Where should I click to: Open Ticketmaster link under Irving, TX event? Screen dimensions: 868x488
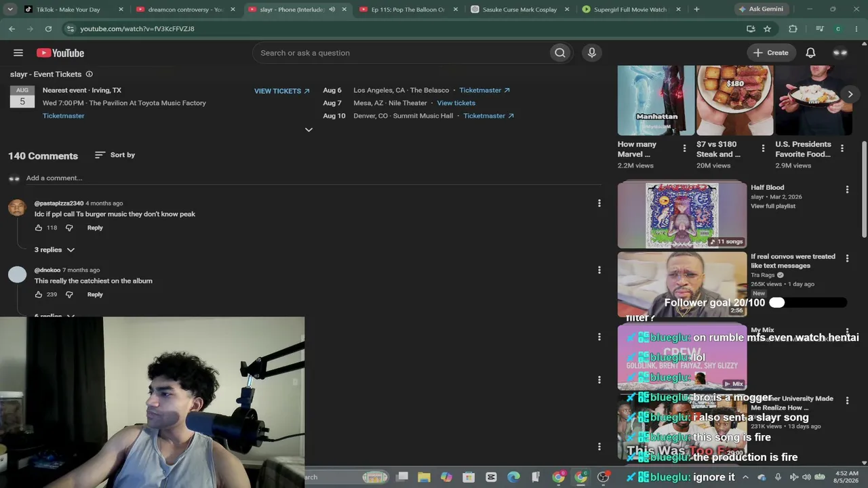64,116
